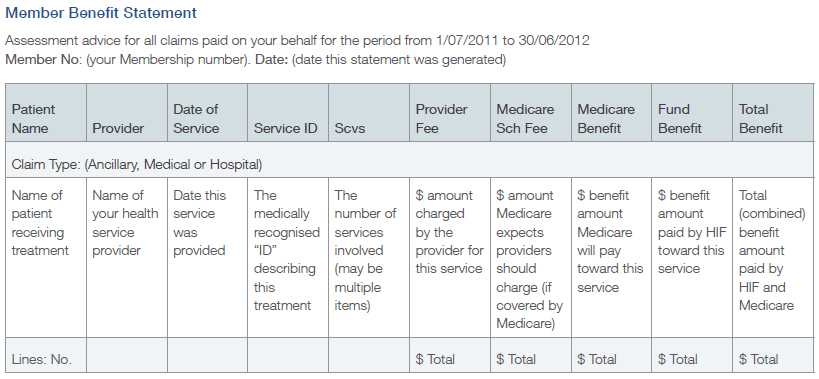Image resolution: width=819 pixels, height=379 pixels.
Task: Click the 'Lines: No.' cell
Action: pyautogui.click(x=46, y=355)
